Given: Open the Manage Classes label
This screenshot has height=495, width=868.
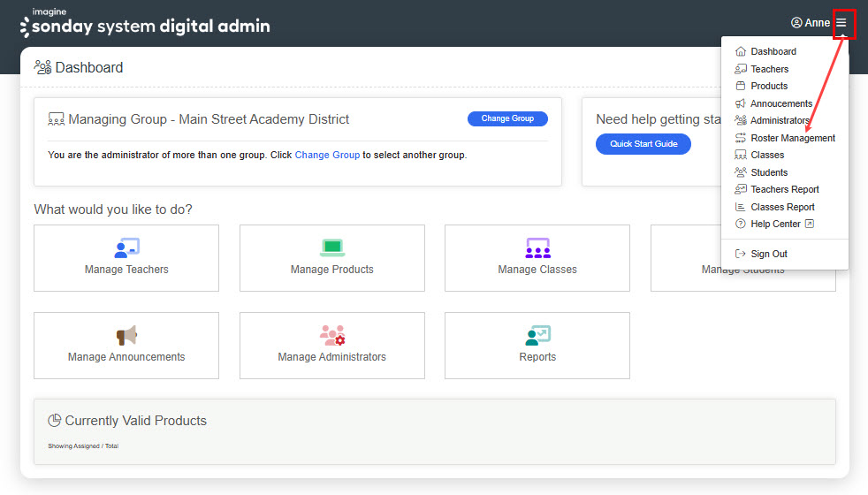Looking at the screenshot, I should (x=537, y=270).
